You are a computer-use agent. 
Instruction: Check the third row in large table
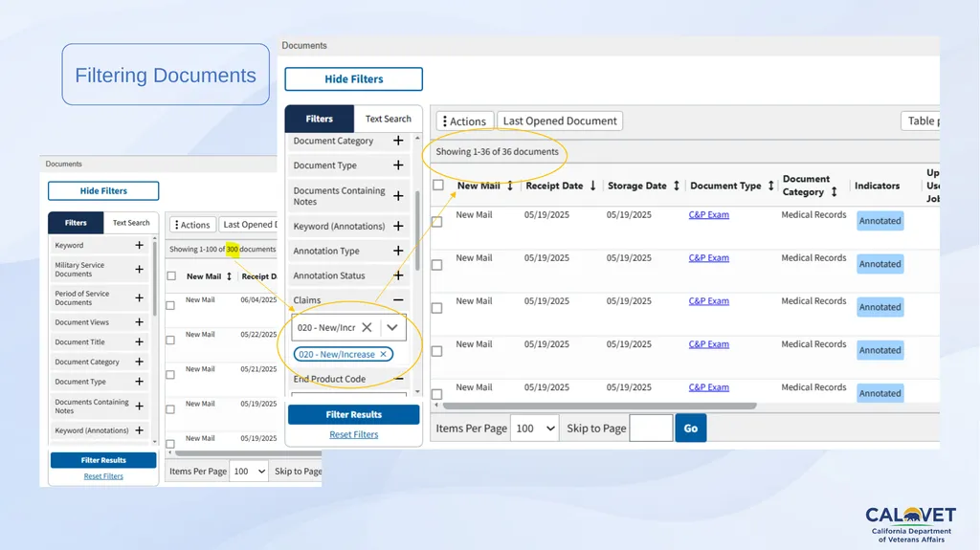coord(436,308)
